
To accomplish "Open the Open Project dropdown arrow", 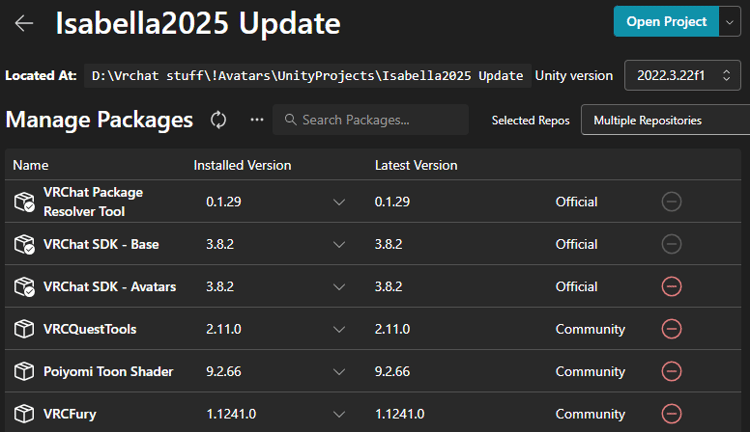I will tap(729, 21).
